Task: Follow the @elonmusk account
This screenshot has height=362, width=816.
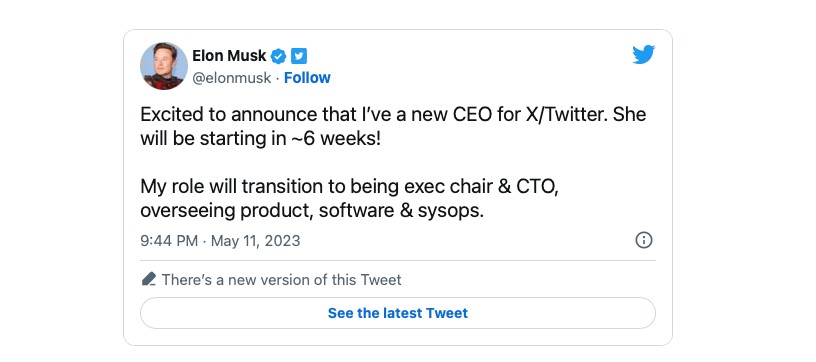Action: [x=307, y=78]
